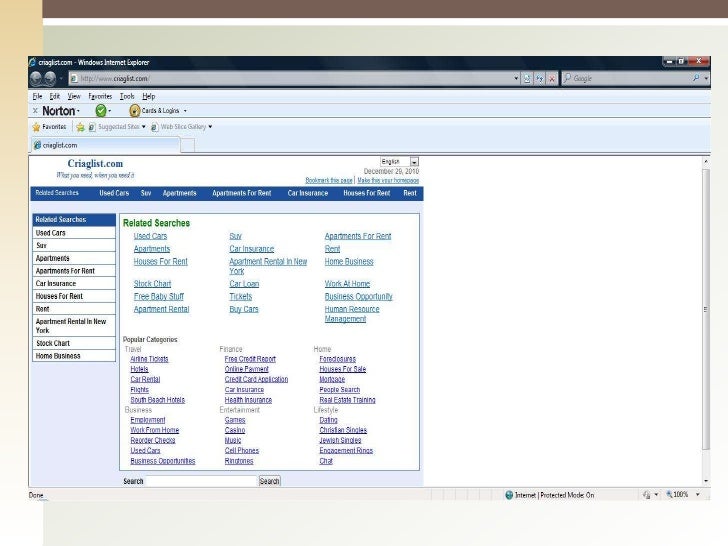Click Houses For Rent in blue navigation bar

coord(367,193)
